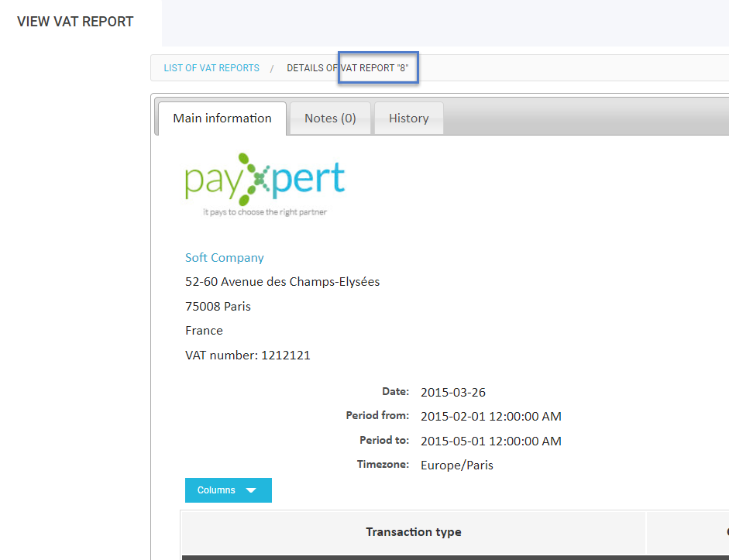Select the address line '52-60 Avenue des Champs-Elysées'
The image size is (729, 560).
(282, 282)
